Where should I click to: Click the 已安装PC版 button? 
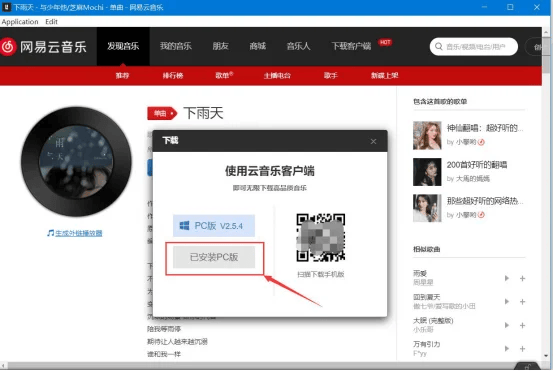tap(214, 257)
